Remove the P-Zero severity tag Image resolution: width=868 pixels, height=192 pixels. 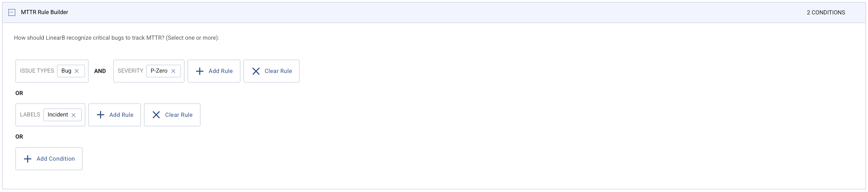173,71
